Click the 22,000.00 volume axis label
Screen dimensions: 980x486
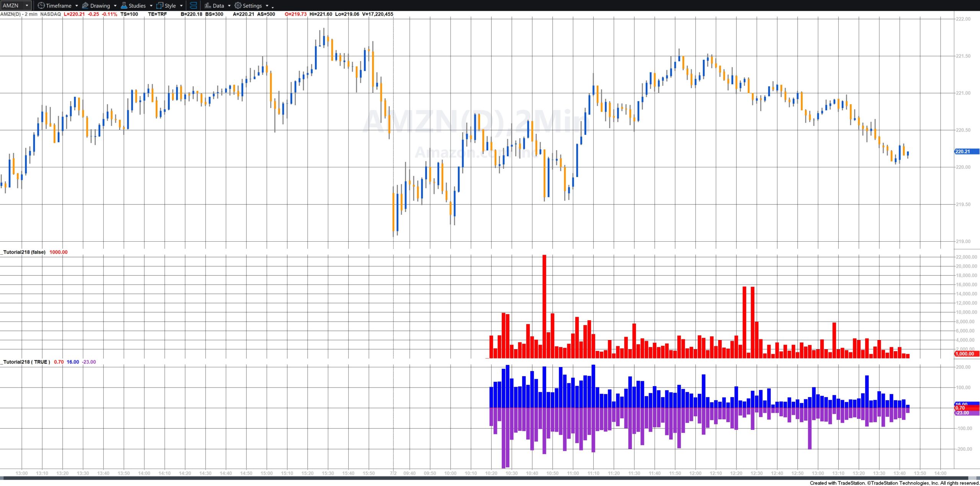pos(966,257)
